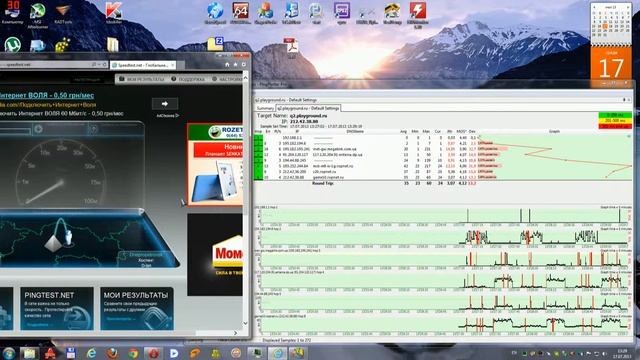
Task: Open the 'Настройки' menu item in Speedtest header
Action: pyautogui.click(x=227, y=79)
